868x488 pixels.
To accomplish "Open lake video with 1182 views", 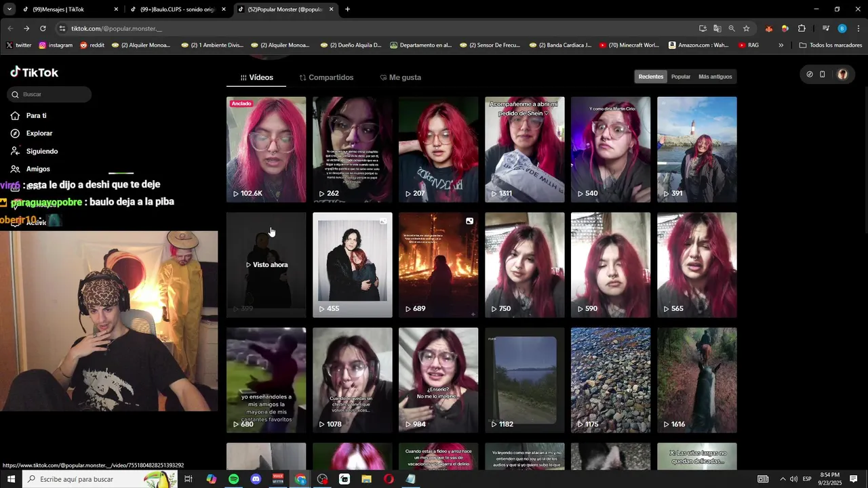I will click(x=524, y=380).
